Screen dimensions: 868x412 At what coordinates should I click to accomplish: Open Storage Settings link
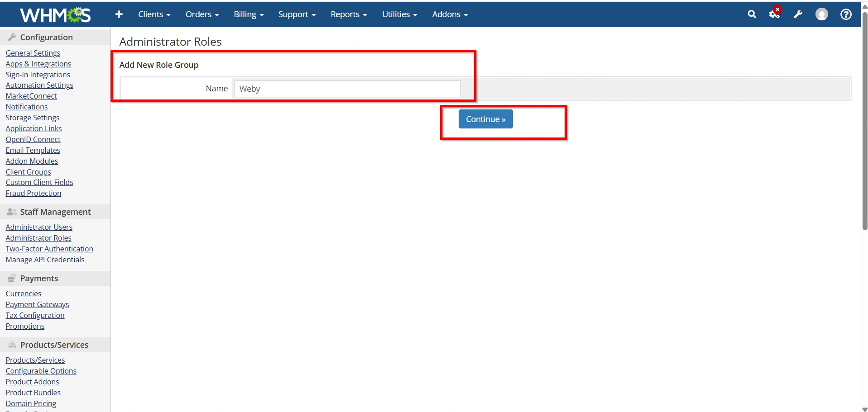coord(33,118)
